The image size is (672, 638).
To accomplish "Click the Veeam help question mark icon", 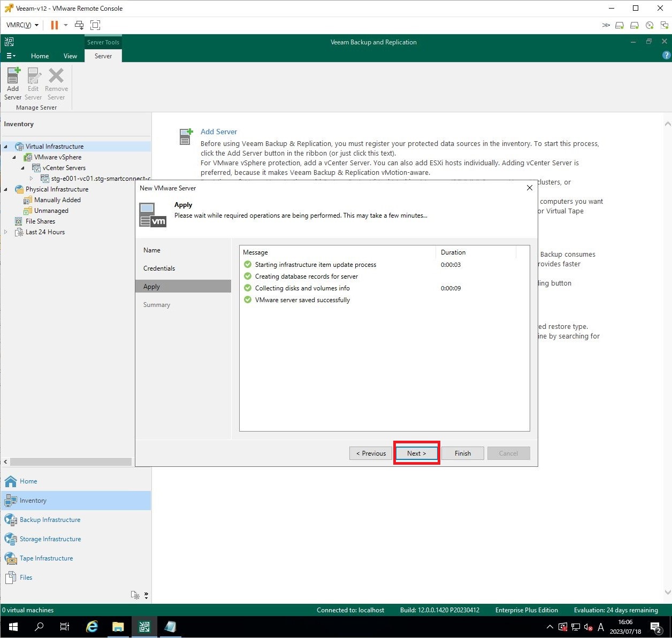I will (x=666, y=55).
